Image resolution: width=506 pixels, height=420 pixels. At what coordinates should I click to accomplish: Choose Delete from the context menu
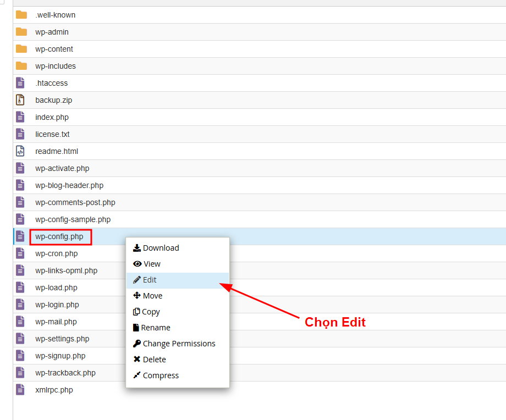point(178,360)
